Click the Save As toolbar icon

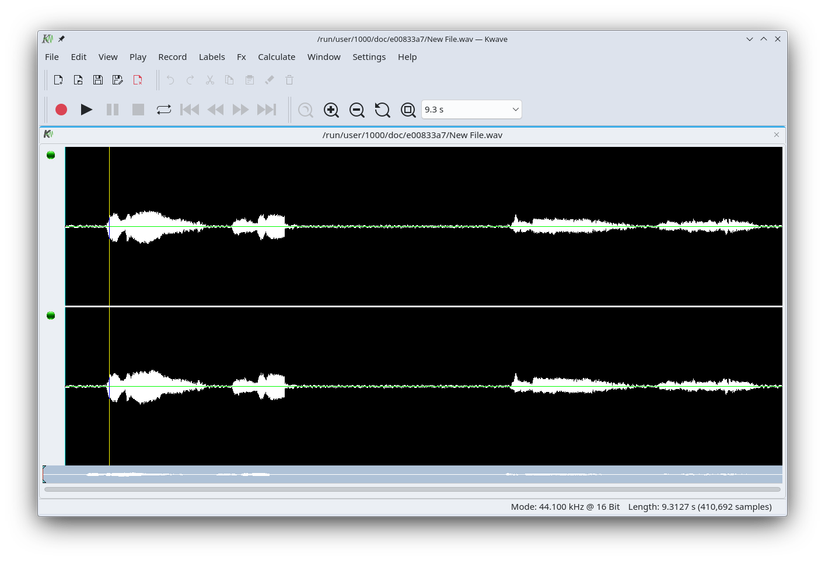[117, 80]
